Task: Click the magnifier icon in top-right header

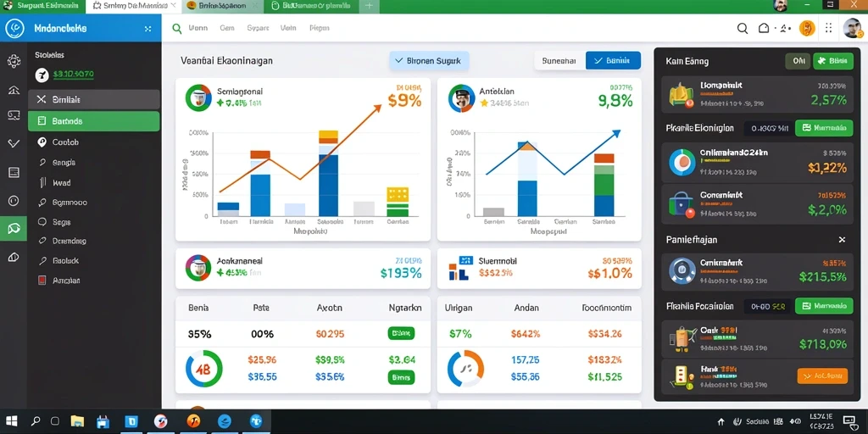Action: 743,28
